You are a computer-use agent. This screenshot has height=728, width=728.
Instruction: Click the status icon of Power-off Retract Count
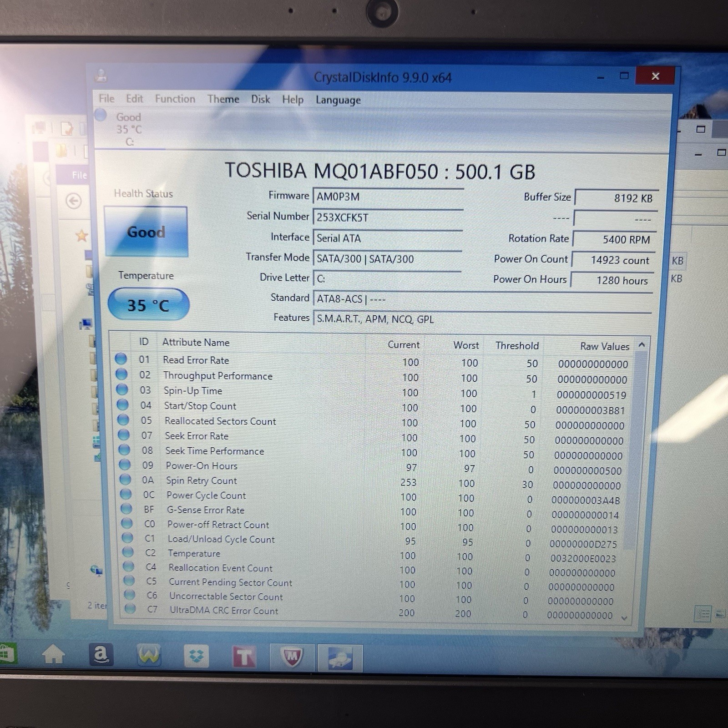[x=127, y=523]
